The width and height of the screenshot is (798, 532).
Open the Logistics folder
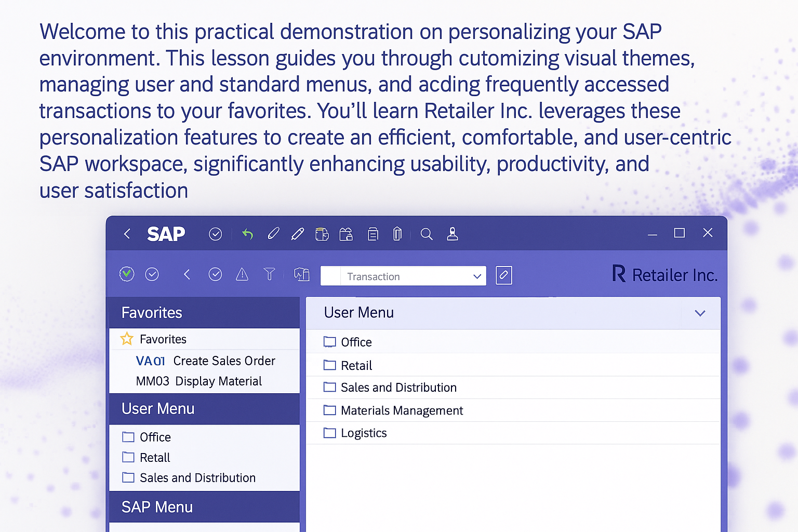(x=355, y=433)
